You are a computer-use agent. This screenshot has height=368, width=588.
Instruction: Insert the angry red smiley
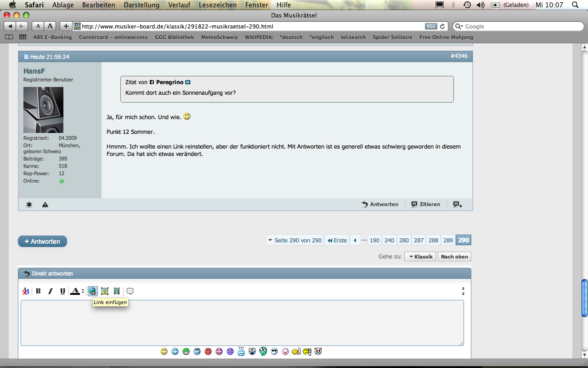(208, 351)
